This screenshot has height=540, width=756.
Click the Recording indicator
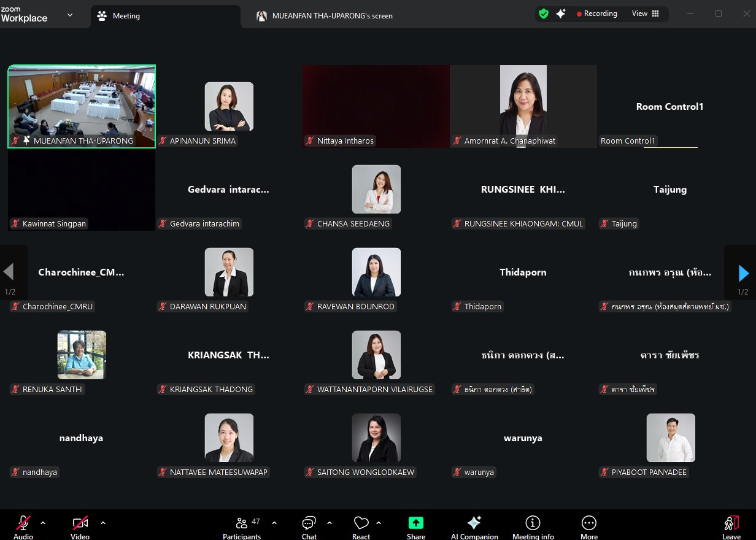coord(596,13)
